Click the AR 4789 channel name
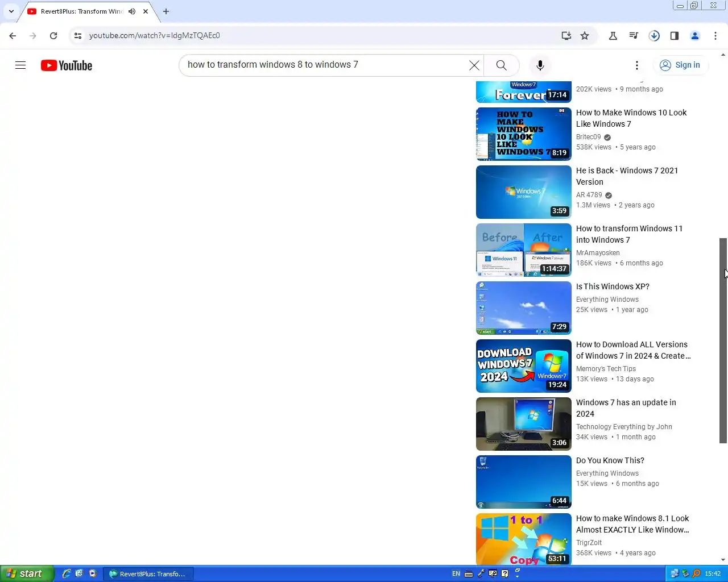The height and width of the screenshot is (582, 728). 589,195
